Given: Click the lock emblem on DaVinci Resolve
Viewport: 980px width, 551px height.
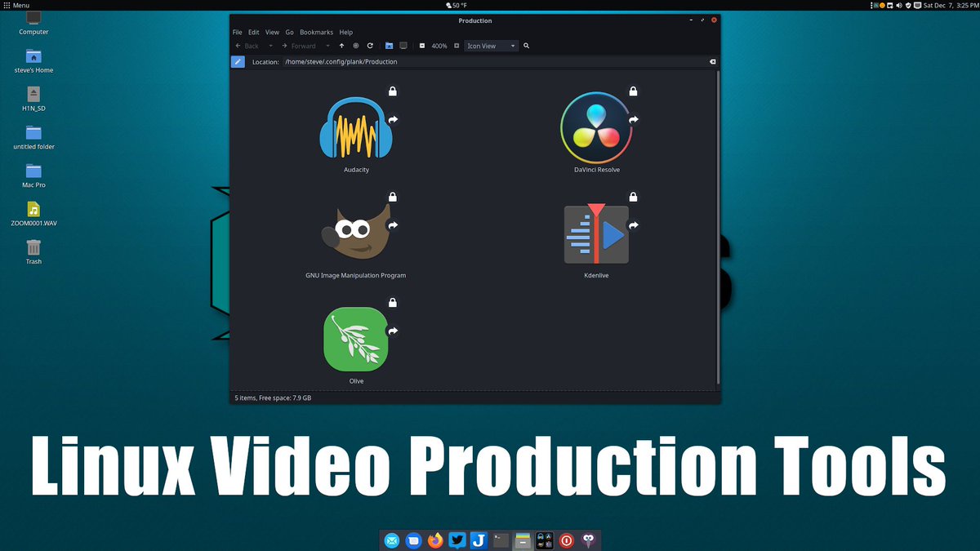Looking at the screenshot, I should 633,91.
